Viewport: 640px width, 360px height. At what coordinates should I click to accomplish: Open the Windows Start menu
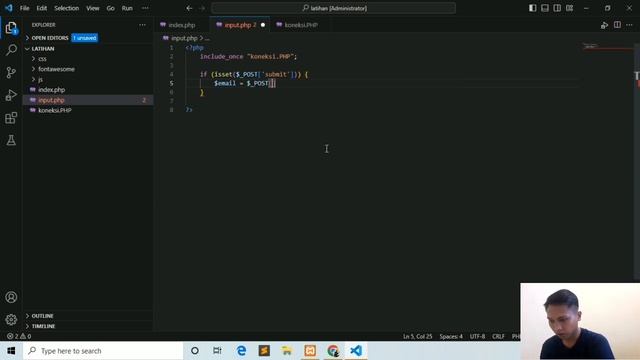(11, 351)
